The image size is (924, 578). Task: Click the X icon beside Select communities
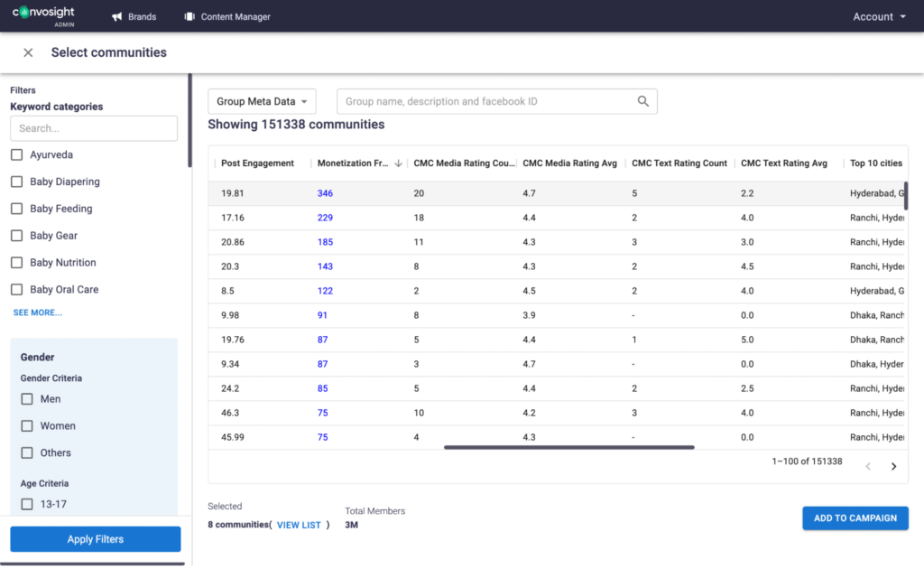[x=28, y=52]
